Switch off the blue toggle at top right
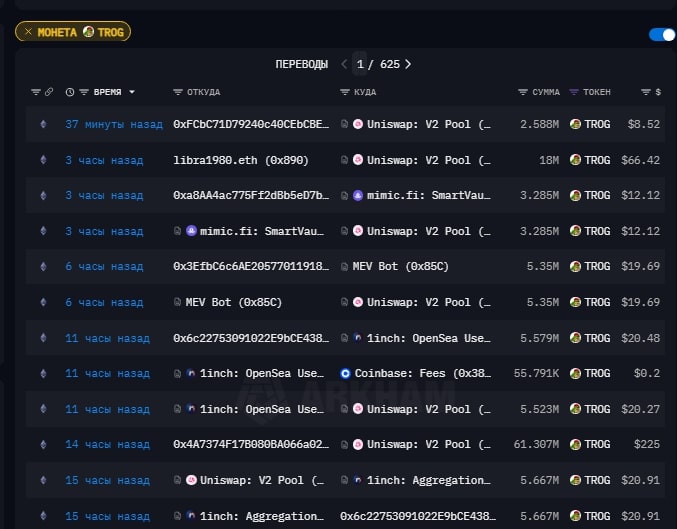The image size is (677, 529). 662,35
